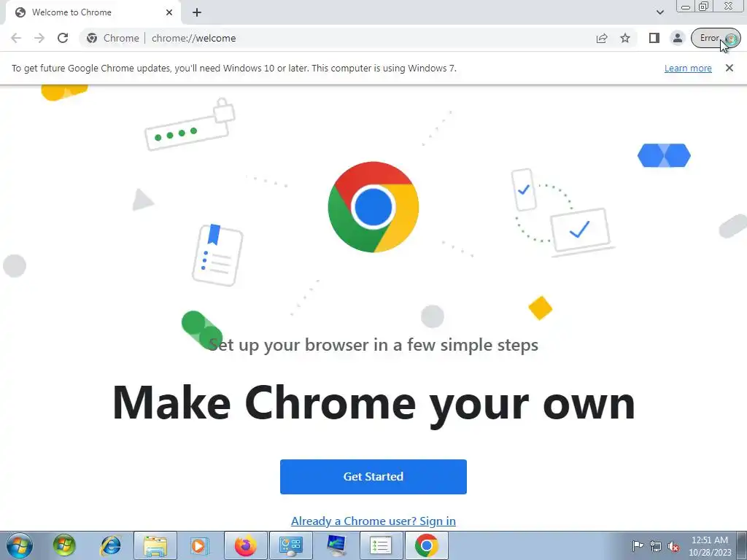Open the Windows Start menu orb
This screenshot has width=747, height=560.
20,545
